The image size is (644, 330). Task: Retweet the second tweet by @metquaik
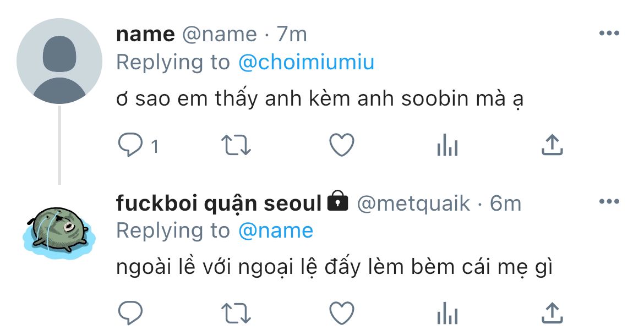tap(236, 313)
